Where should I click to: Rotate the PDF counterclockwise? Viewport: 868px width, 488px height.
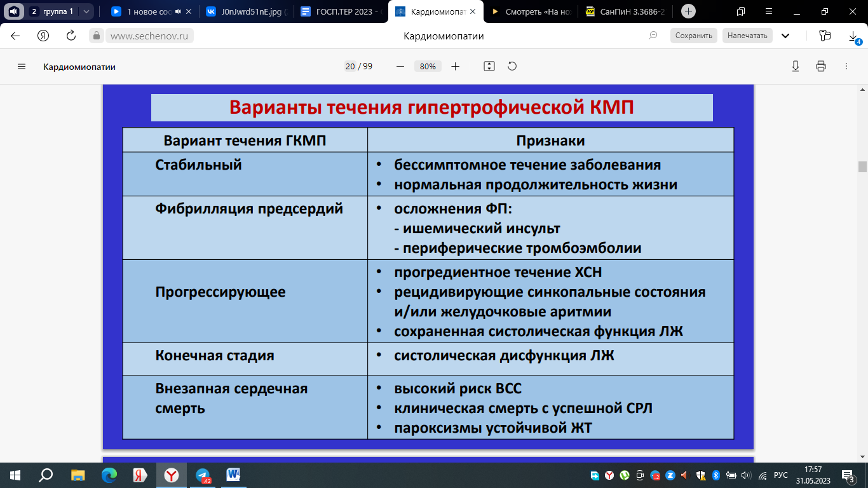coord(512,66)
